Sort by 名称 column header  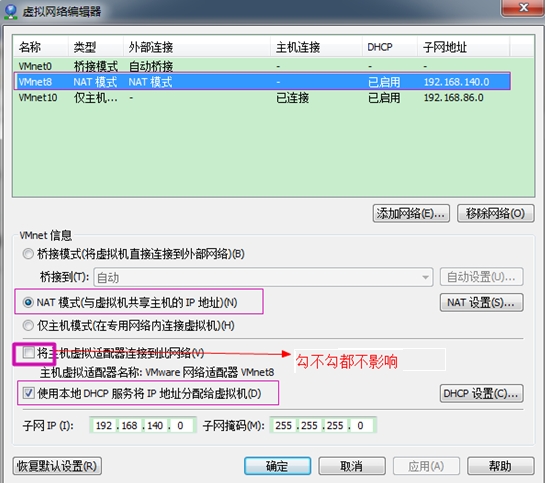[41, 47]
